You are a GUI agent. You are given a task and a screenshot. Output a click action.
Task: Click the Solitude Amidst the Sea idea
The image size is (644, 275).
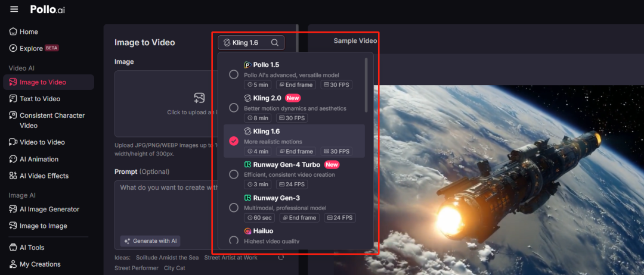click(x=167, y=257)
